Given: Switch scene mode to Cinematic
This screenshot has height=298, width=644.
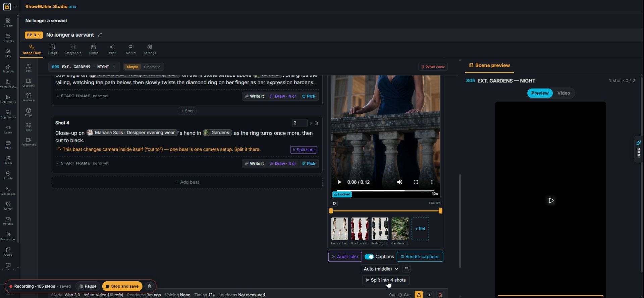Looking at the screenshot, I should pos(152,67).
